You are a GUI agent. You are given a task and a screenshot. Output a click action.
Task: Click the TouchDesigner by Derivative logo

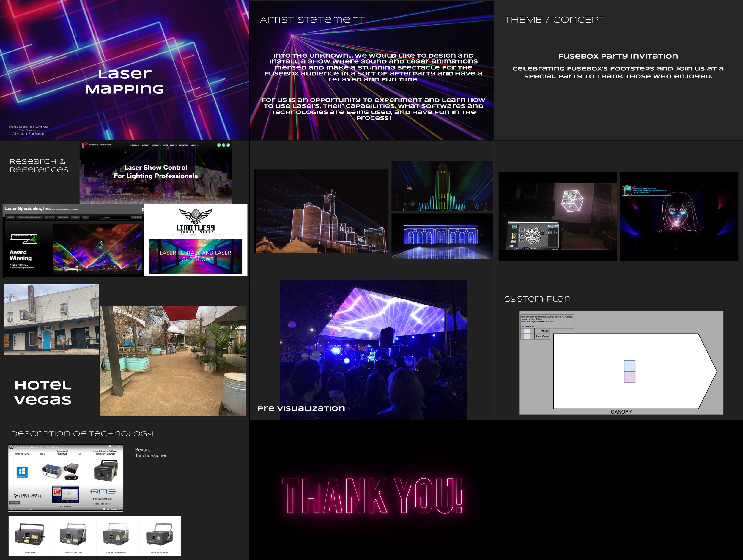click(x=28, y=496)
